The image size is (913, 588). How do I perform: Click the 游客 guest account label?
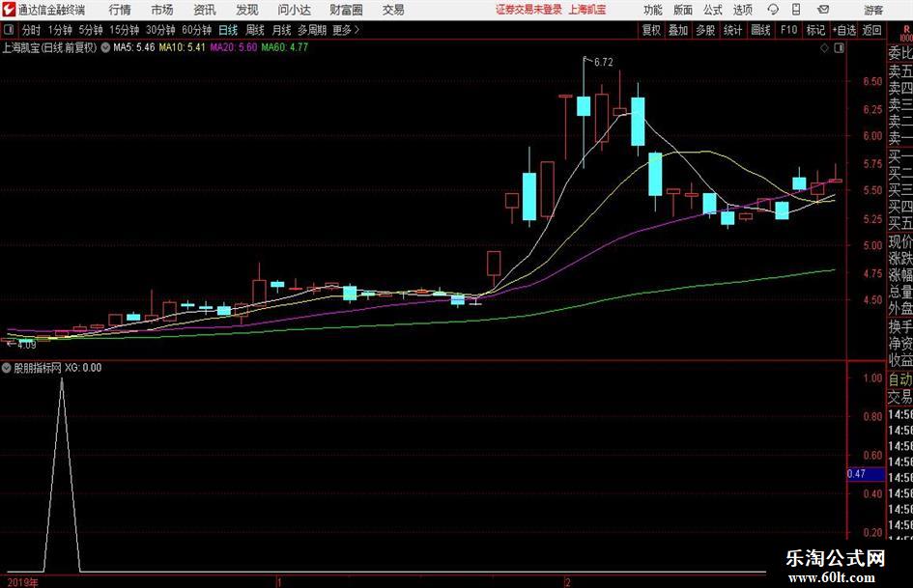pos(872,10)
